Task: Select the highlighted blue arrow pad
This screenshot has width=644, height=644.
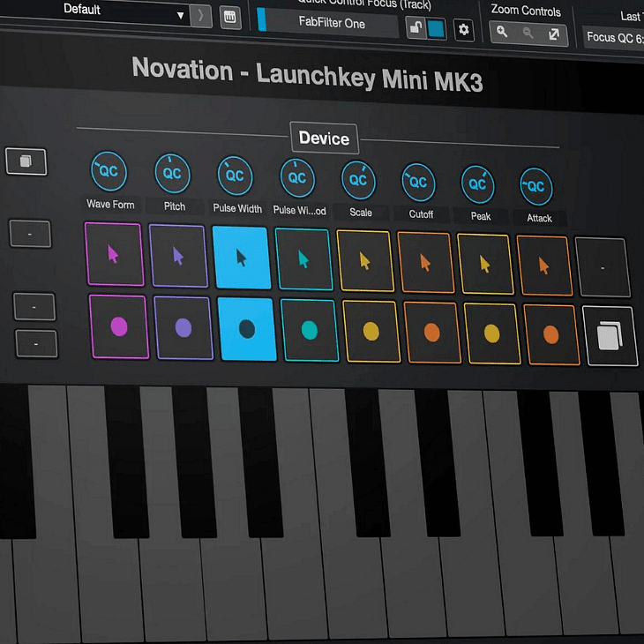Action: point(242,258)
